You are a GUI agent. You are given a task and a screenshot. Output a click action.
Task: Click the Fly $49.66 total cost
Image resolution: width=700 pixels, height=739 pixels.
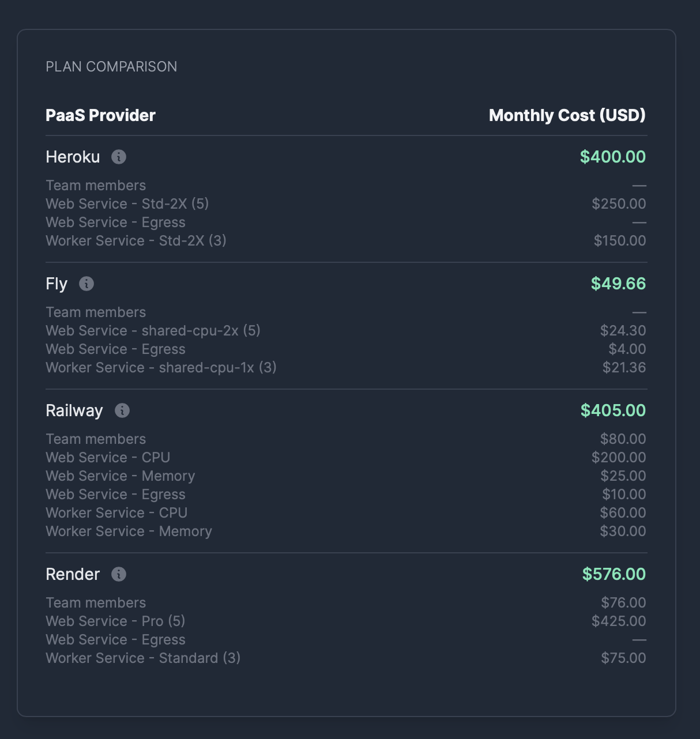pyautogui.click(x=618, y=284)
